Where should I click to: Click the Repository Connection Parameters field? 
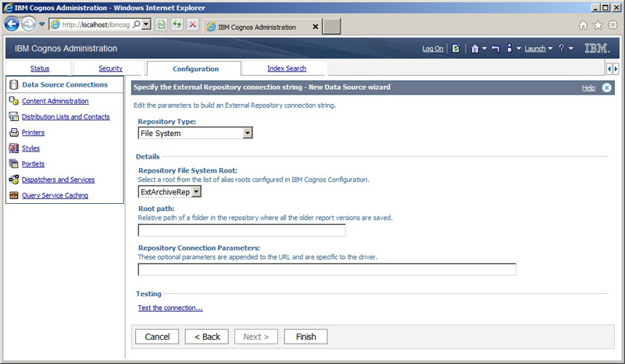327,269
